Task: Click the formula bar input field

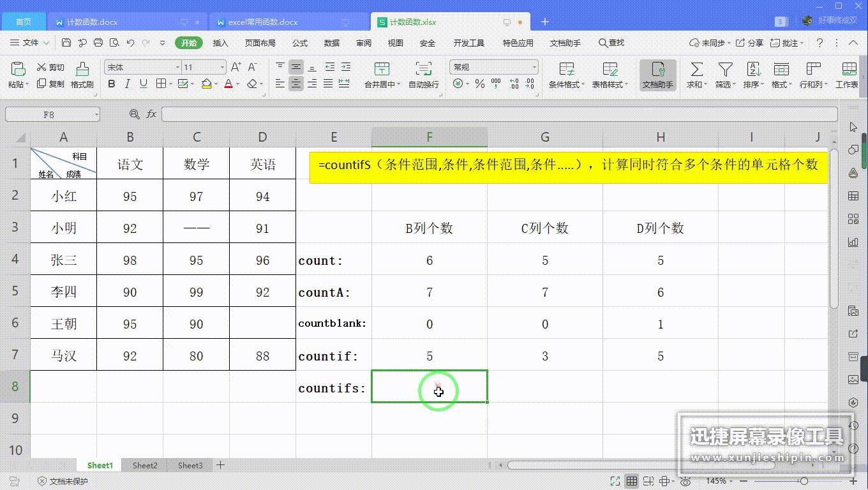Action: click(x=499, y=114)
